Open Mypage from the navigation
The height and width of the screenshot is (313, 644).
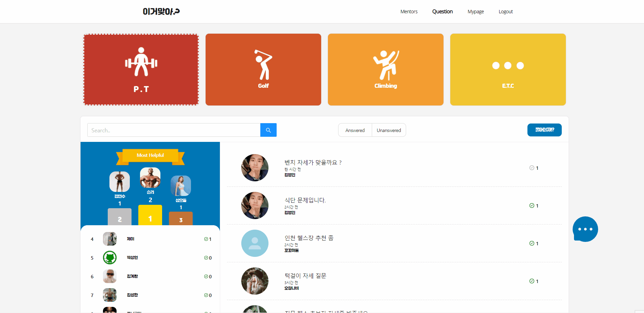pyautogui.click(x=476, y=12)
